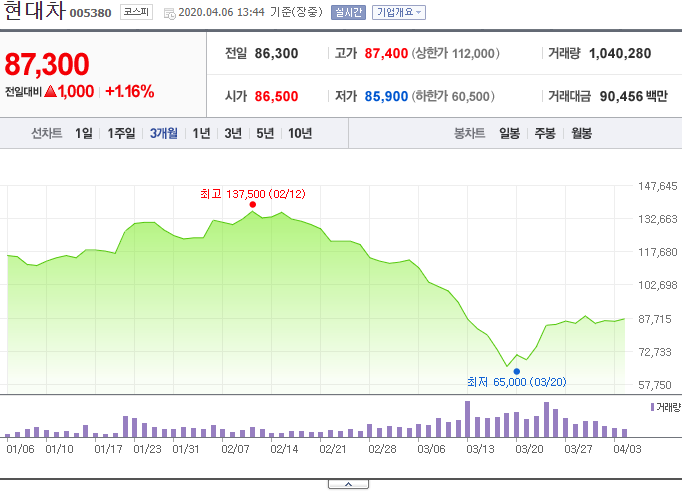The image size is (682, 492).
Task: Click the red up-triangle price change icon
Action: pos(50,91)
